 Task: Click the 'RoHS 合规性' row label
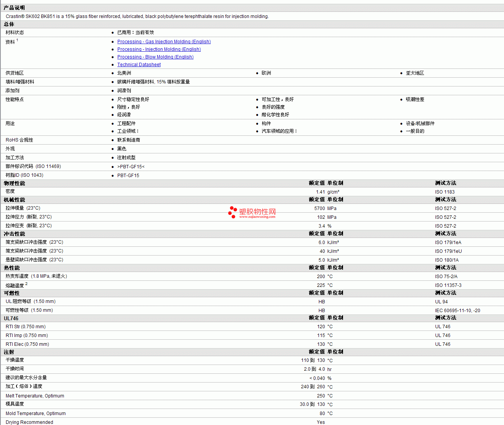(20, 140)
